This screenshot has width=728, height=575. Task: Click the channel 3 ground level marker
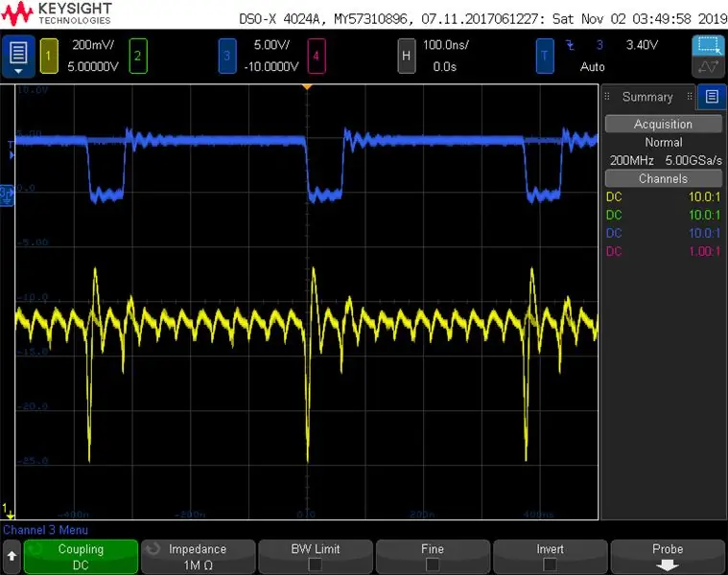click(x=7, y=195)
